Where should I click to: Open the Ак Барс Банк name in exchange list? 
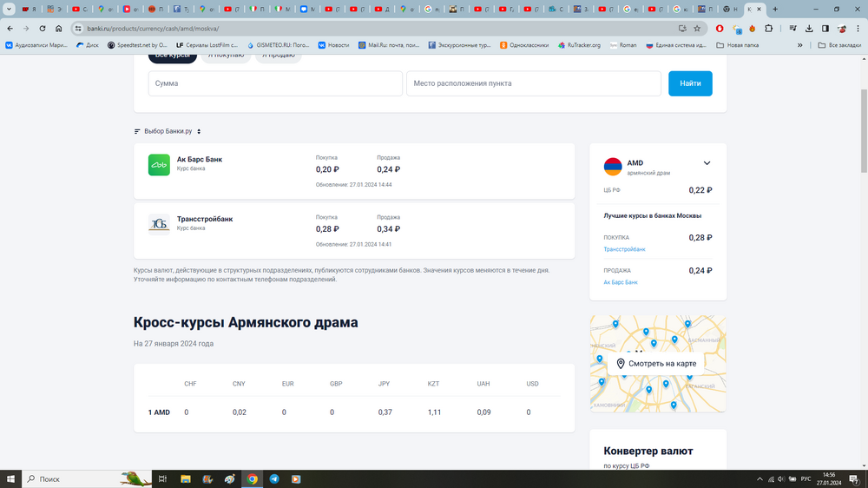(x=200, y=159)
